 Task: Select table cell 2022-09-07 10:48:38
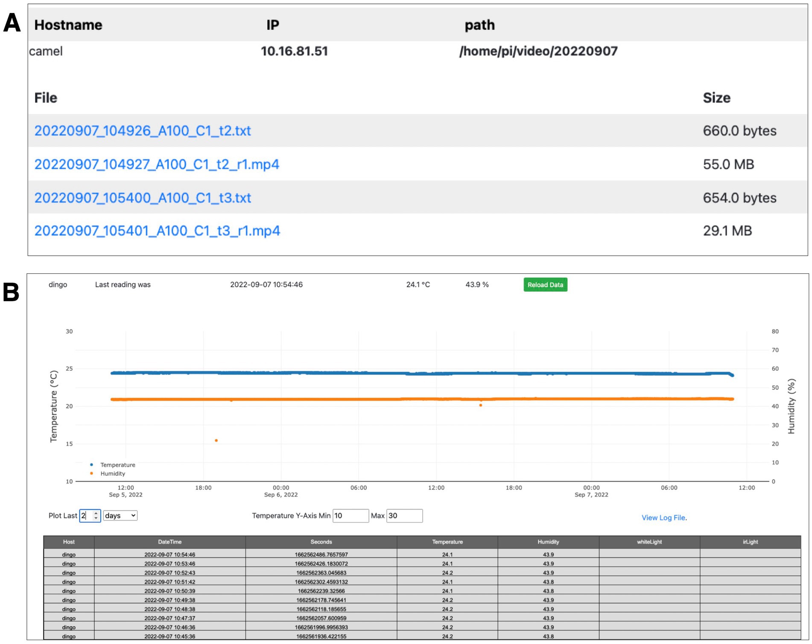click(169, 609)
